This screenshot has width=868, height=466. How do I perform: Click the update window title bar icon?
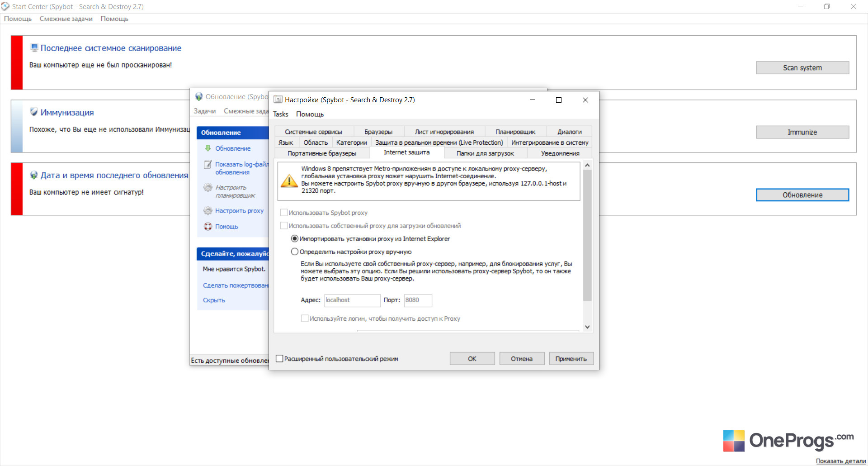199,96
